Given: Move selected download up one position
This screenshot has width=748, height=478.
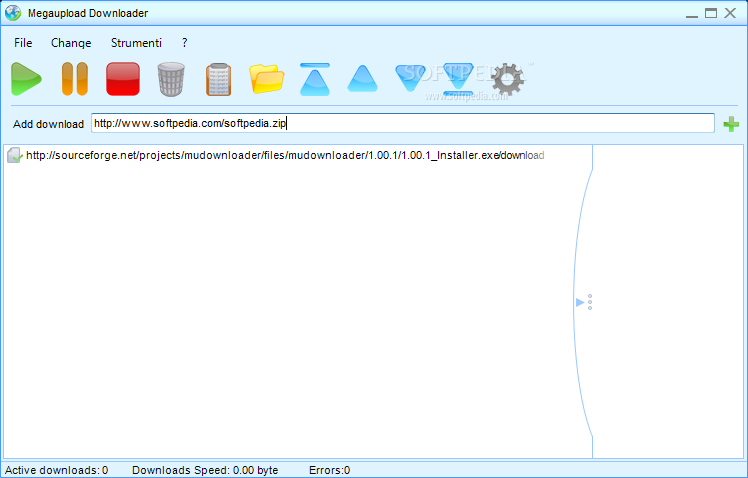Looking at the screenshot, I should [x=363, y=79].
